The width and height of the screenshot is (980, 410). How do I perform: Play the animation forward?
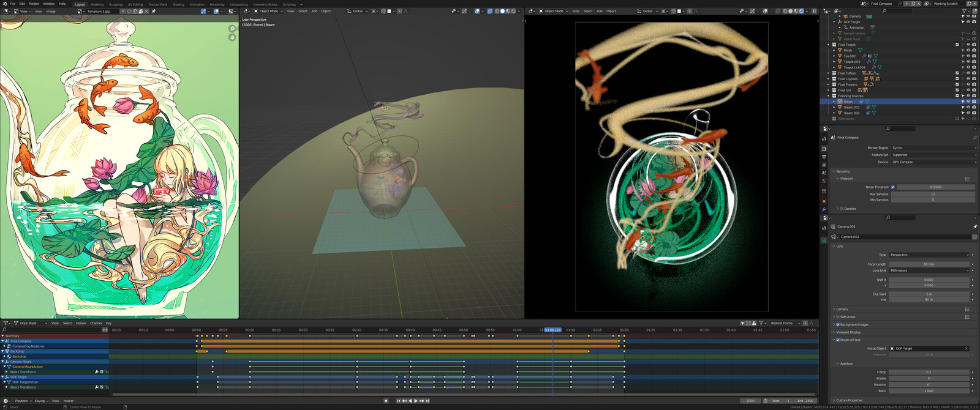coord(416,401)
